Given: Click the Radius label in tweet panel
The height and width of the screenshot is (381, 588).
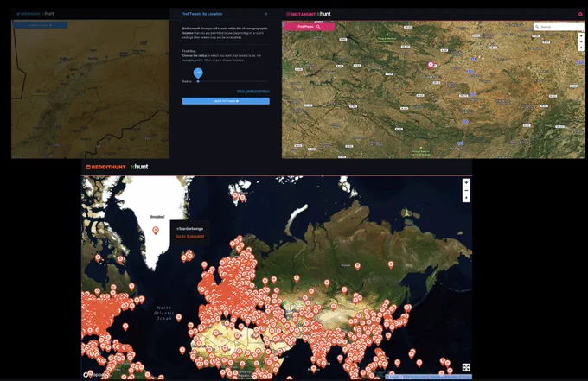Looking at the screenshot, I should click(x=187, y=81).
